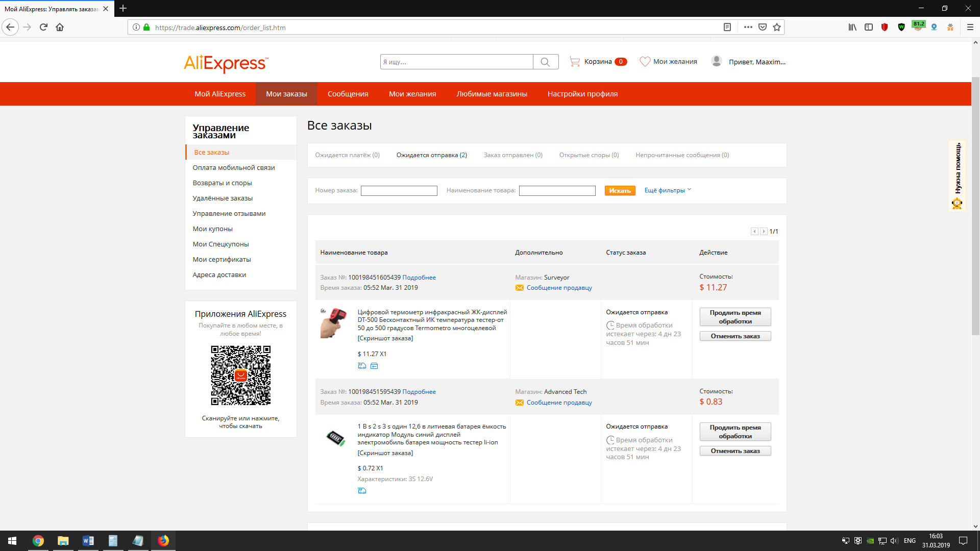
Task: Save page to Pocket
Action: coord(763,27)
